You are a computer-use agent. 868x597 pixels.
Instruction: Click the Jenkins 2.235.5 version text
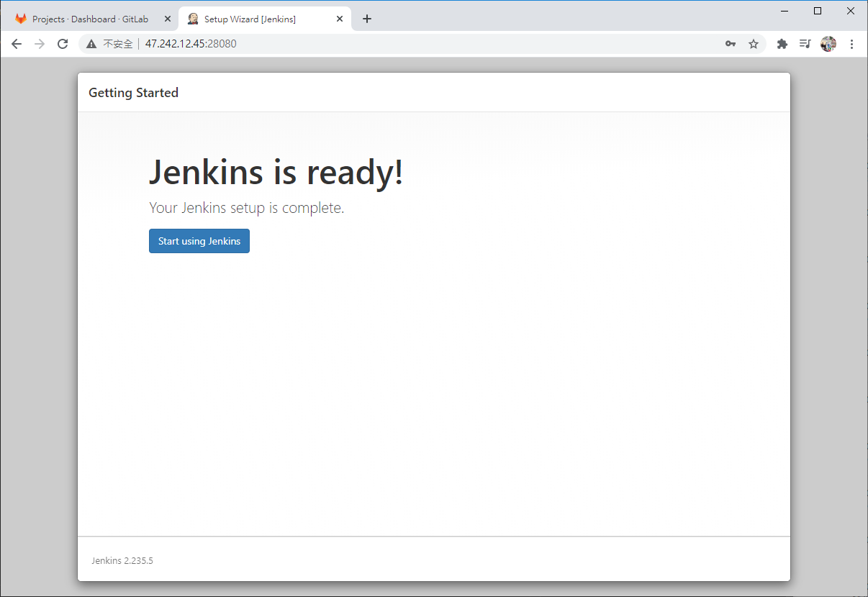(122, 560)
